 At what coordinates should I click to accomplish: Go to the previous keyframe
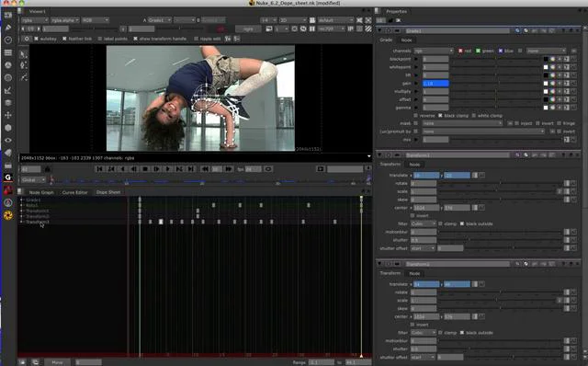(111, 169)
